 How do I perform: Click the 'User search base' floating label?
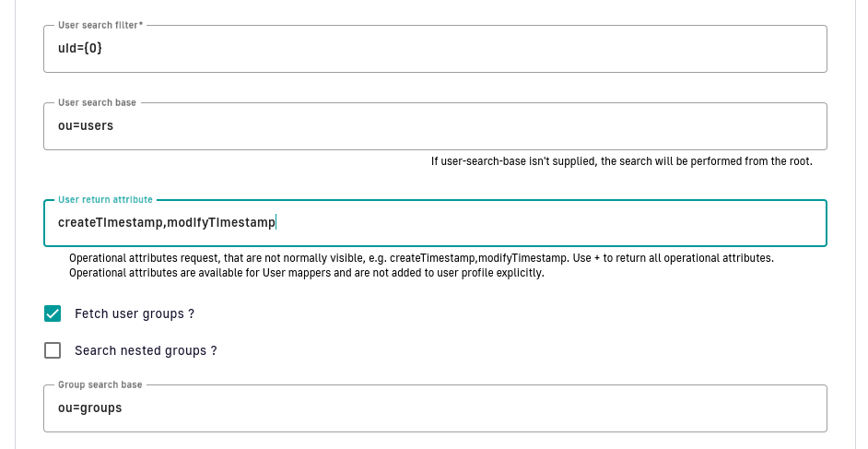[97, 102]
